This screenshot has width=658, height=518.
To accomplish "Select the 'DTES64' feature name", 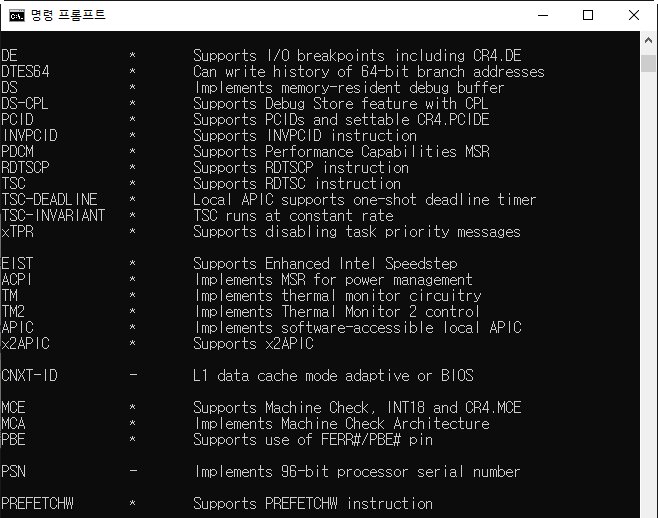I will click(x=25, y=71).
